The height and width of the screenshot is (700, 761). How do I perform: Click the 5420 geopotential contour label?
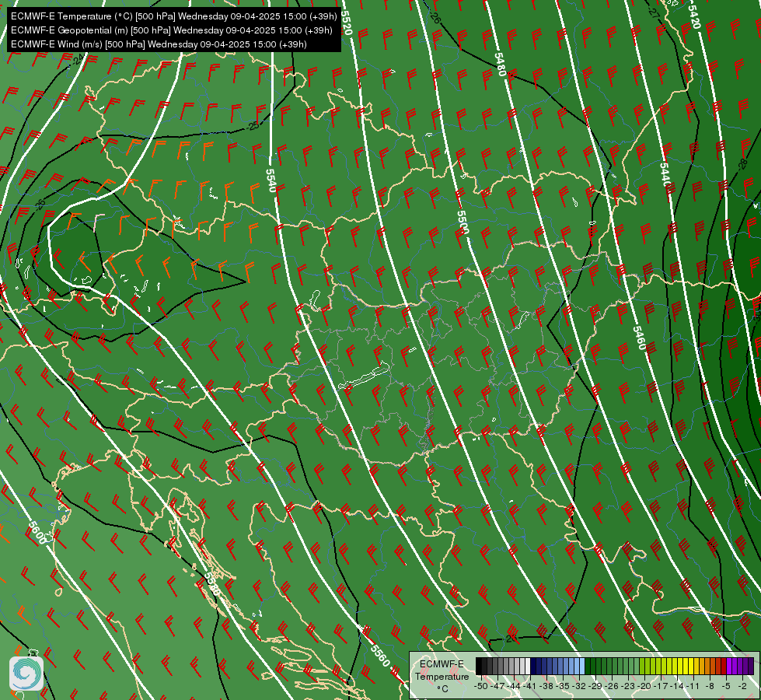coord(694,17)
